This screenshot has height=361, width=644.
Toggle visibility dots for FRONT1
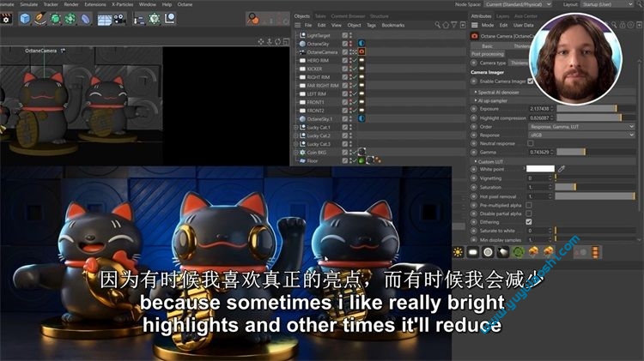tap(350, 102)
